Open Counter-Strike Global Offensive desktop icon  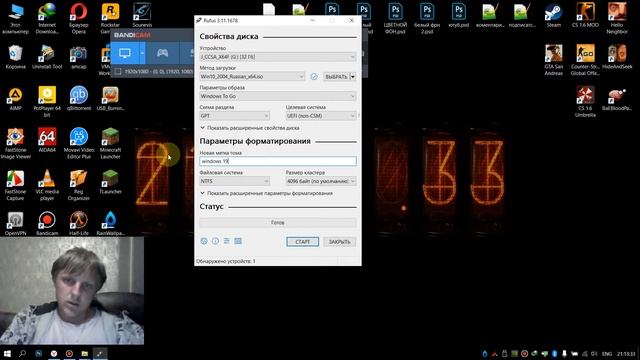tap(585, 60)
